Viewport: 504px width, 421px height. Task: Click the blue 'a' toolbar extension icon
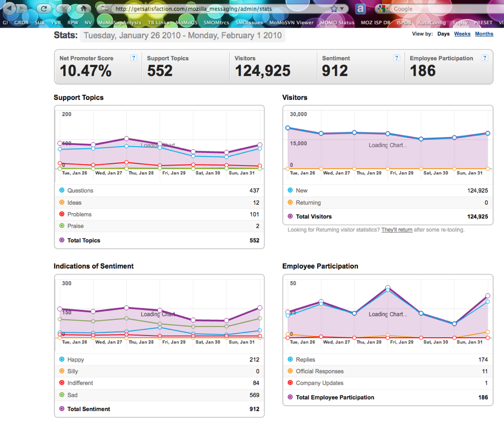(x=360, y=9)
